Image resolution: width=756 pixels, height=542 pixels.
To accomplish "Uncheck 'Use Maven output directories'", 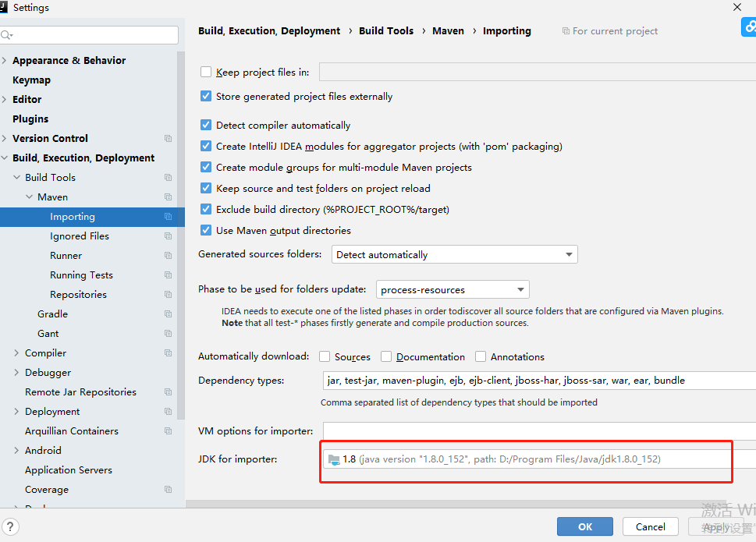I will pyautogui.click(x=206, y=230).
